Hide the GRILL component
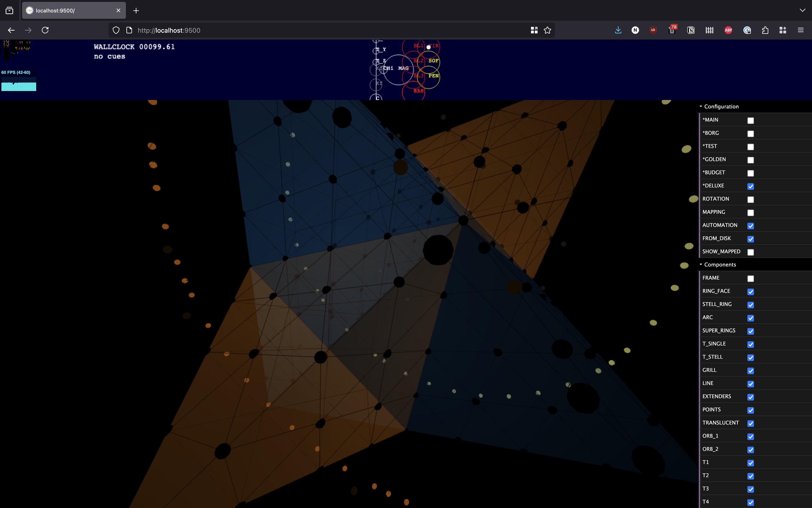This screenshot has height=508, width=812. coord(751,371)
